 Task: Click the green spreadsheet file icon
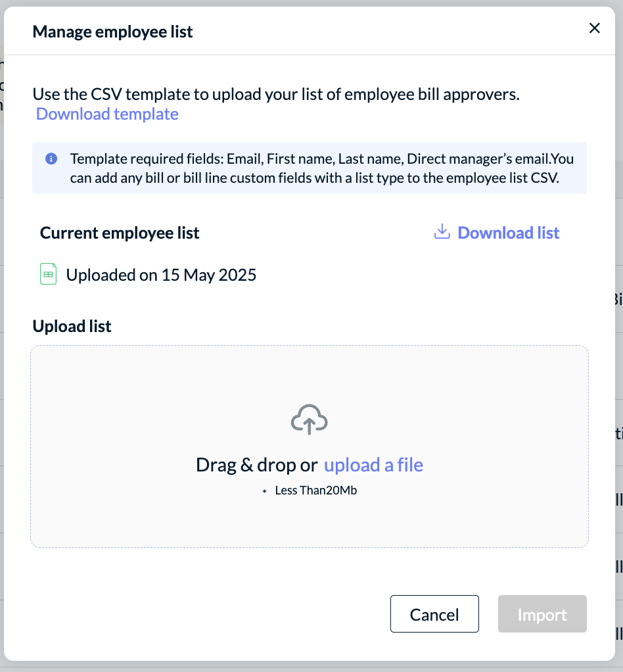coord(49,274)
